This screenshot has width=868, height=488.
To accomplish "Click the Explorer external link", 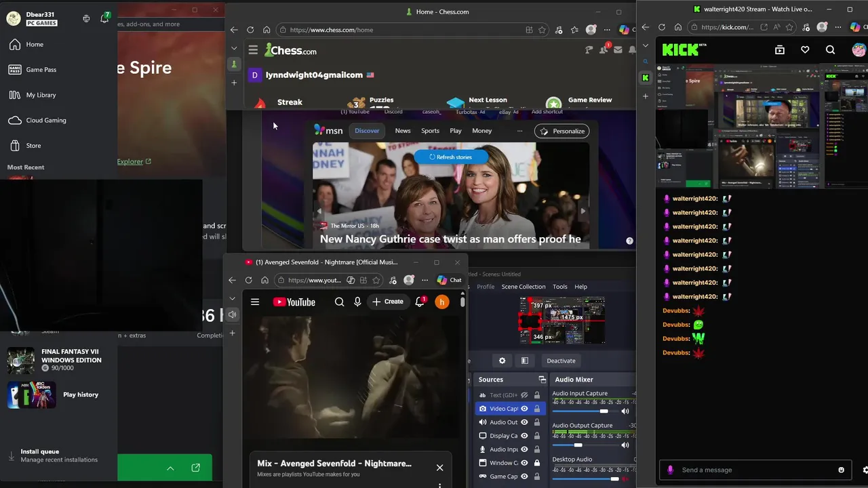I will (134, 161).
